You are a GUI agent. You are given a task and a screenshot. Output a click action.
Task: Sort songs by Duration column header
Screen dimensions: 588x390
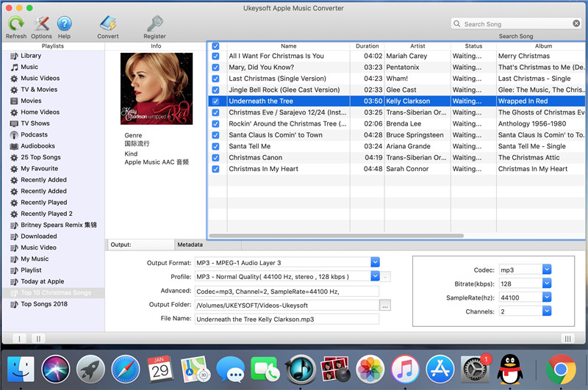pos(367,46)
